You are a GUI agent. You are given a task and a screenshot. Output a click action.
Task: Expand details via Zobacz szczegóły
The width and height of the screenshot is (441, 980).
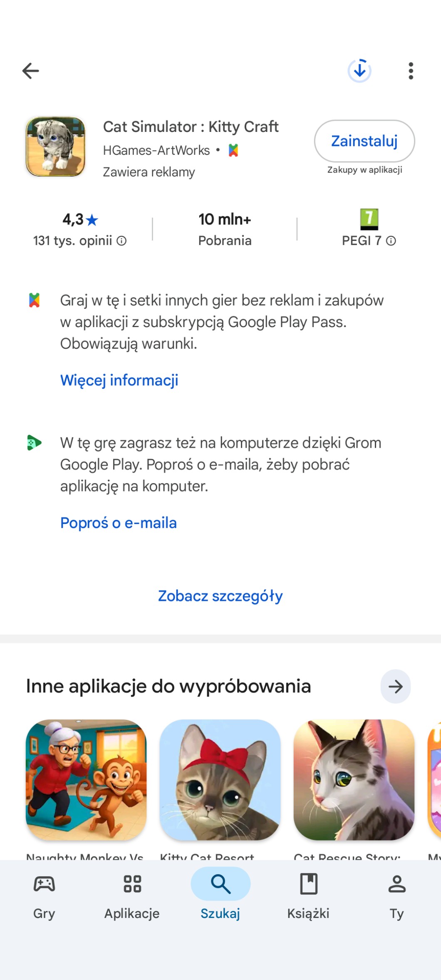tap(220, 596)
